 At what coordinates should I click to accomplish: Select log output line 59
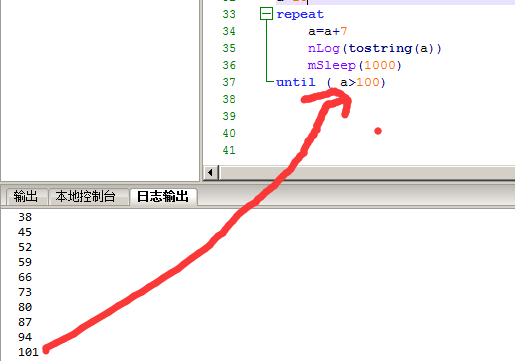pos(25,262)
